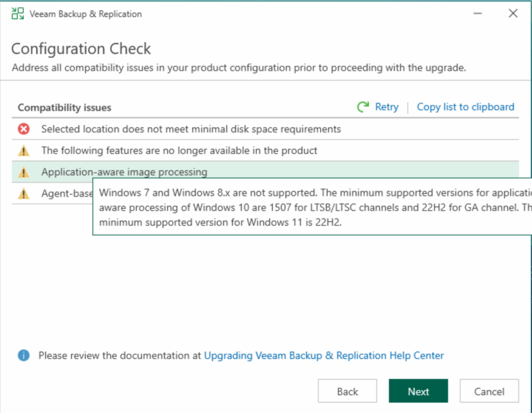Select the Application-aware image processing text

(124, 172)
